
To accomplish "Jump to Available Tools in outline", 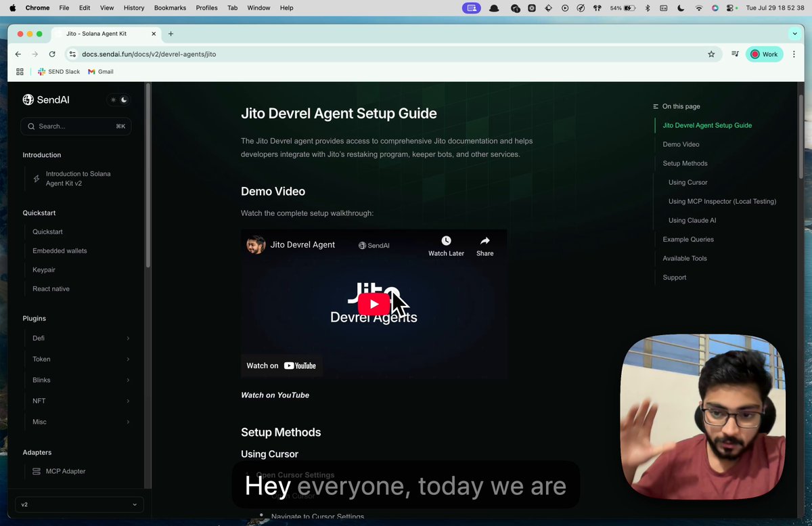I will pyautogui.click(x=685, y=258).
